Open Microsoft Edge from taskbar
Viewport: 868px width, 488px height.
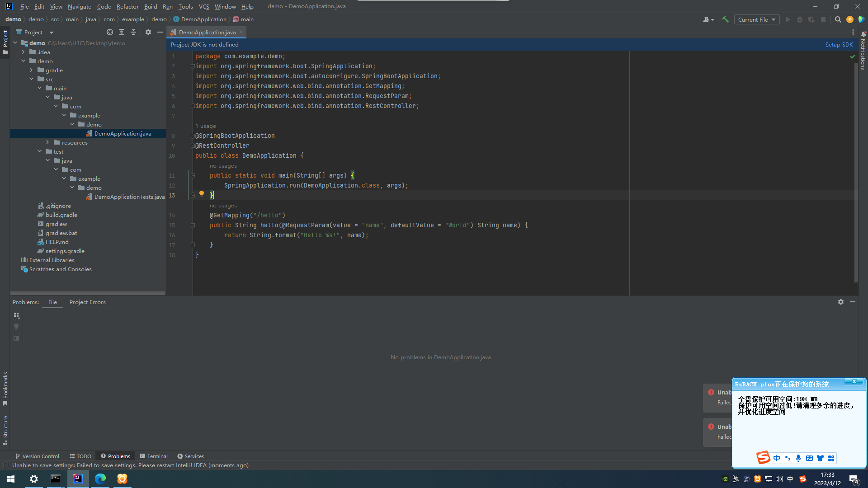[100, 479]
